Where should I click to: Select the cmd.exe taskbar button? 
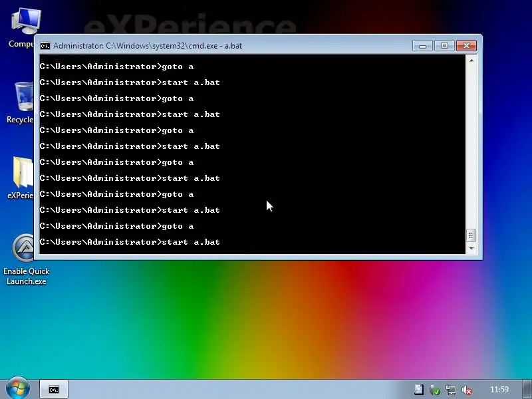point(54,390)
